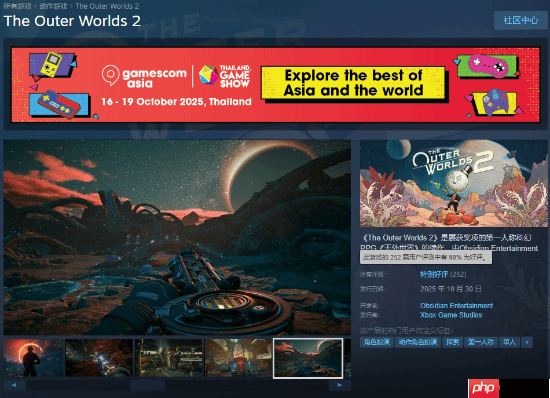
Task: Select the 第一人称 tag
Action: 481,342
